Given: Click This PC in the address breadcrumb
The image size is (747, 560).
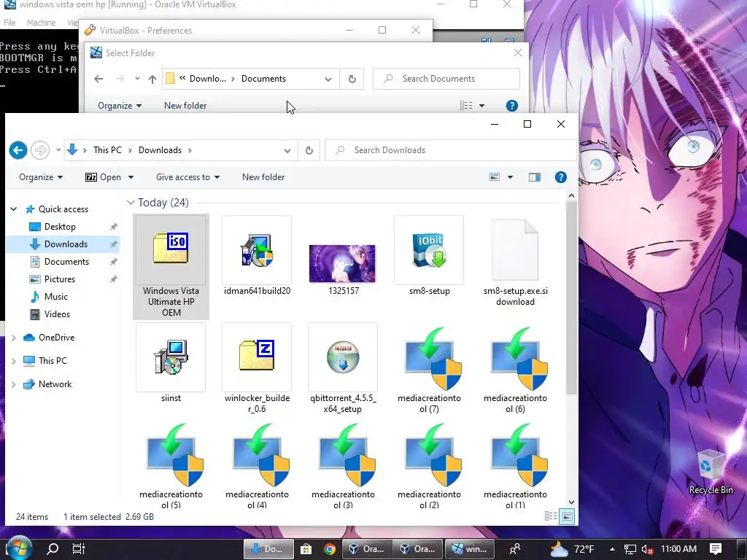Looking at the screenshot, I should (107, 150).
